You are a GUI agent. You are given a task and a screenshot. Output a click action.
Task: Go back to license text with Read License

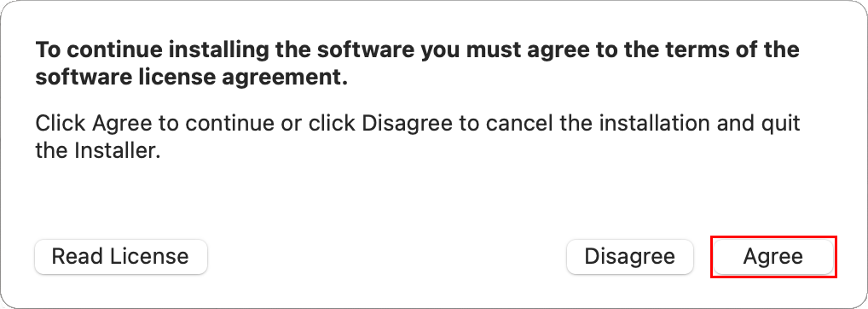tap(121, 256)
